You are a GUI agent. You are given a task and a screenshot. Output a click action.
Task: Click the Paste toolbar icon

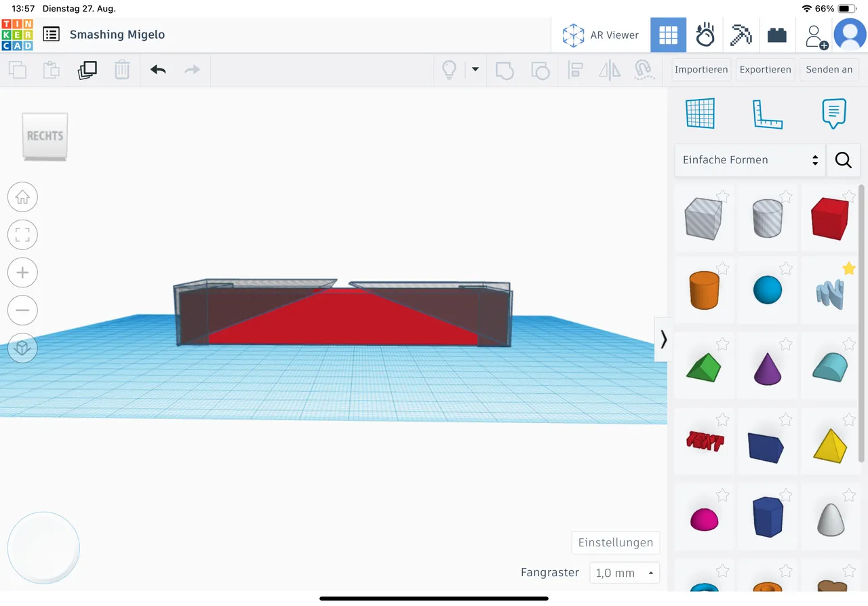(52, 70)
